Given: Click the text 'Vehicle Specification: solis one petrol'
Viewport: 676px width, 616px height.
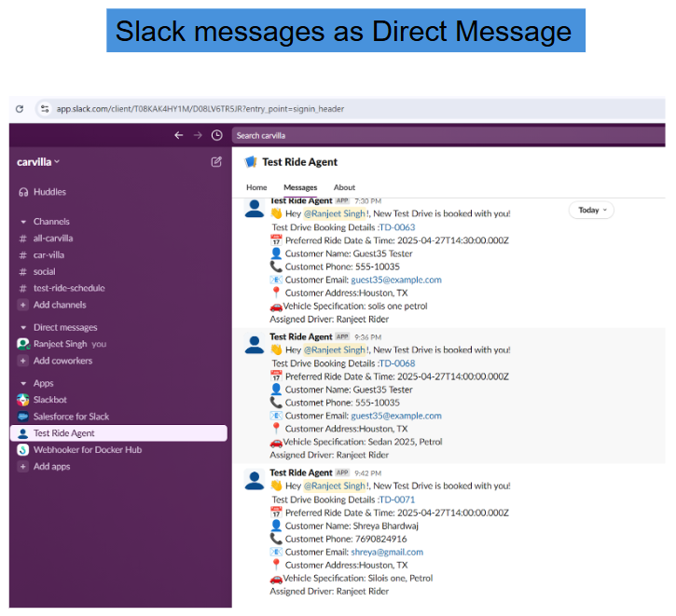Looking at the screenshot, I should coord(355,307).
